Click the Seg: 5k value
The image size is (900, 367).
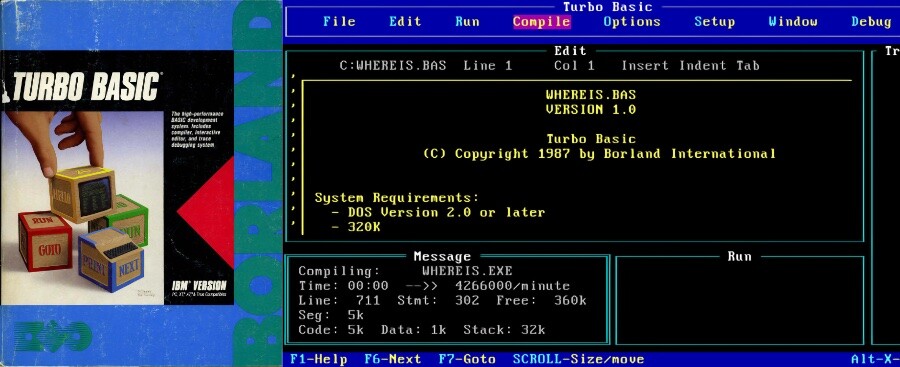pyautogui.click(x=331, y=315)
